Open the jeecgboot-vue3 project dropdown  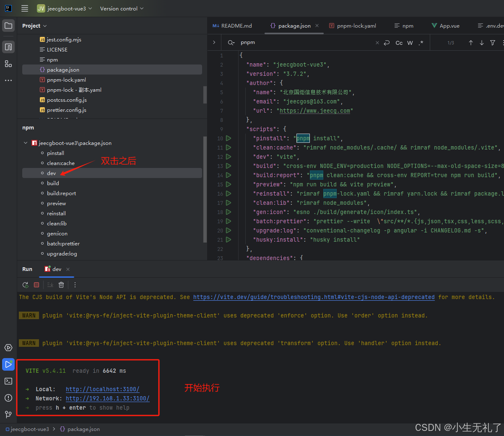click(64, 8)
